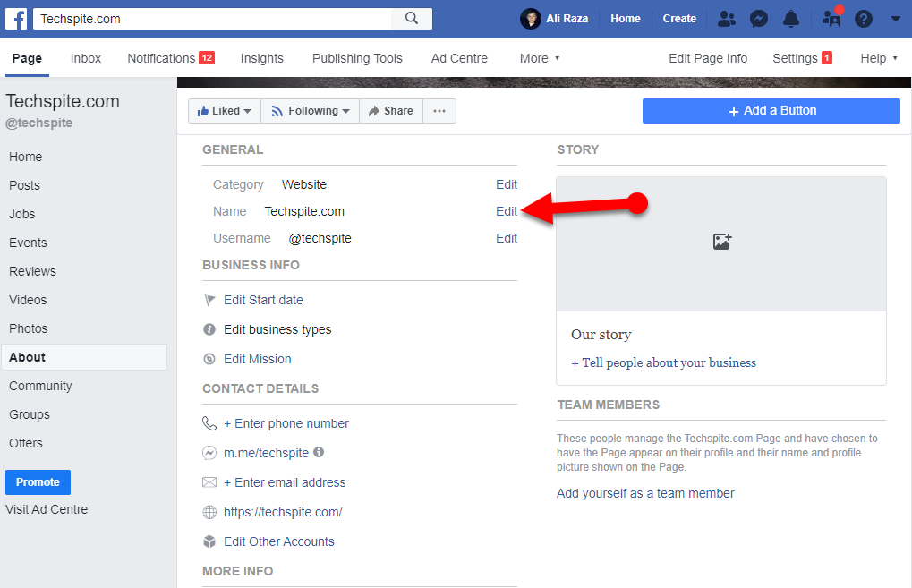Click Add yourself as a team member

coord(645,493)
